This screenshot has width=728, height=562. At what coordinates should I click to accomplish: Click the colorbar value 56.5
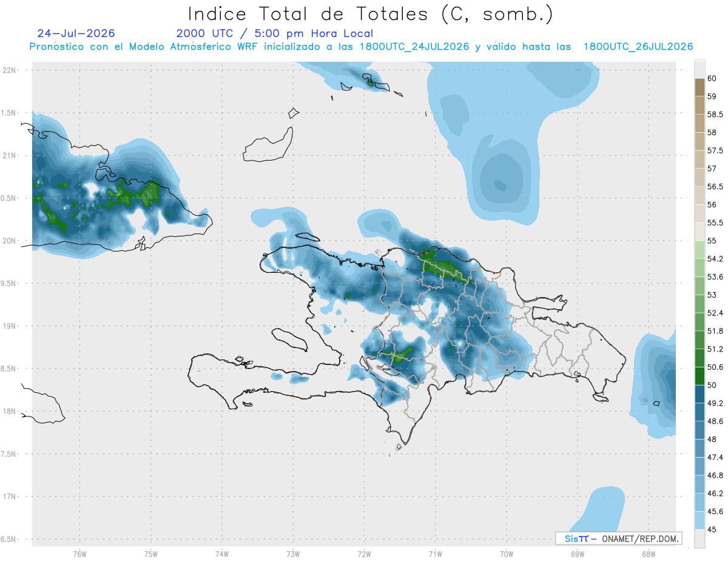point(715,187)
